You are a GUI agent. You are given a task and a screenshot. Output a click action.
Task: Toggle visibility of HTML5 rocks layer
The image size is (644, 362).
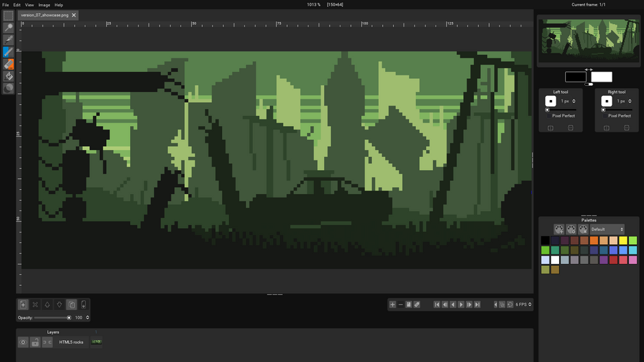click(x=23, y=342)
